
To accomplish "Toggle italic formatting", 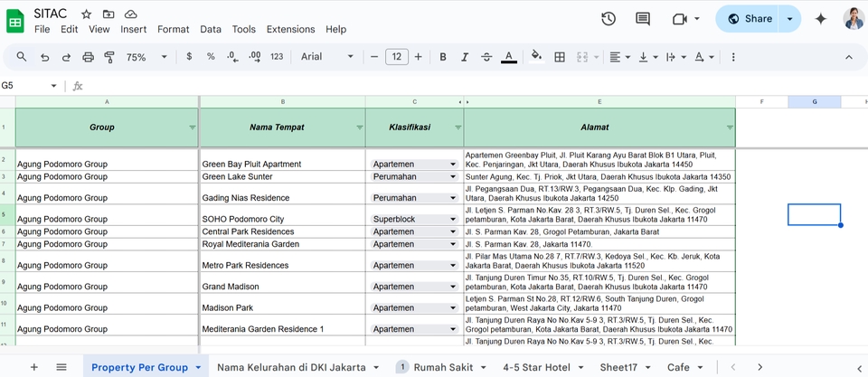I will coord(465,56).
